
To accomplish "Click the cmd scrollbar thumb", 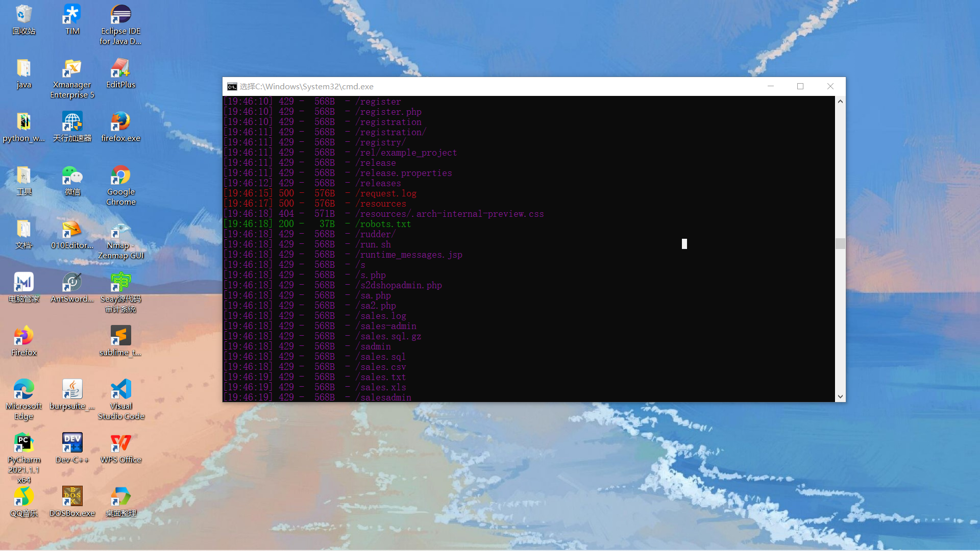I will point(840,243).
